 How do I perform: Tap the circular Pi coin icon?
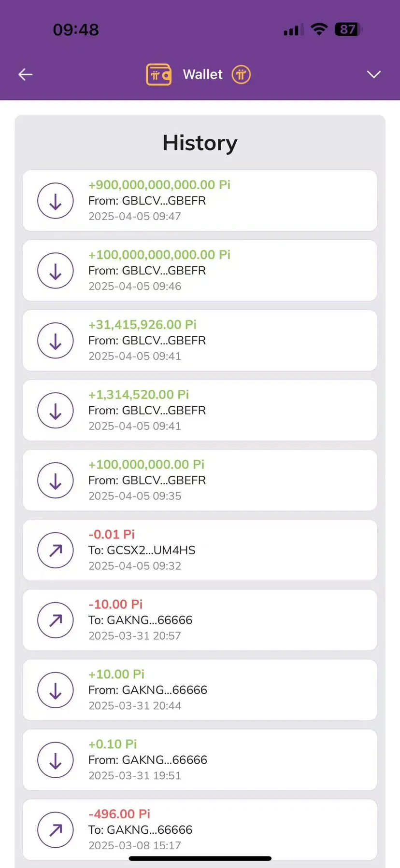point(241,75)
